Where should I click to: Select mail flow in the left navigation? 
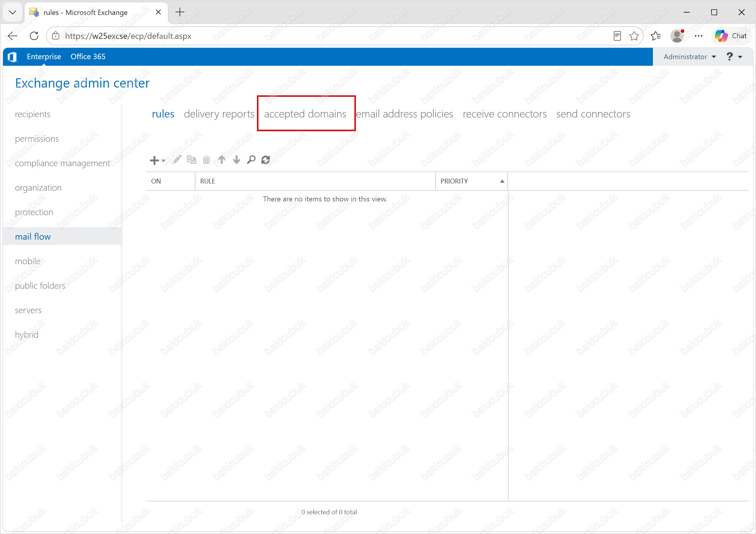[62, 236]
